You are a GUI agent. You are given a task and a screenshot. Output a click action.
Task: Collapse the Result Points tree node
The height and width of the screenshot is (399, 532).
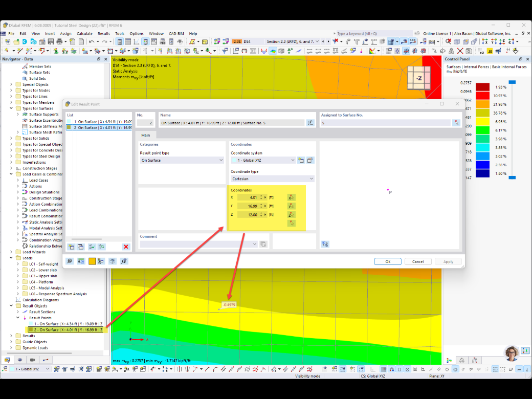pos(18,318)
